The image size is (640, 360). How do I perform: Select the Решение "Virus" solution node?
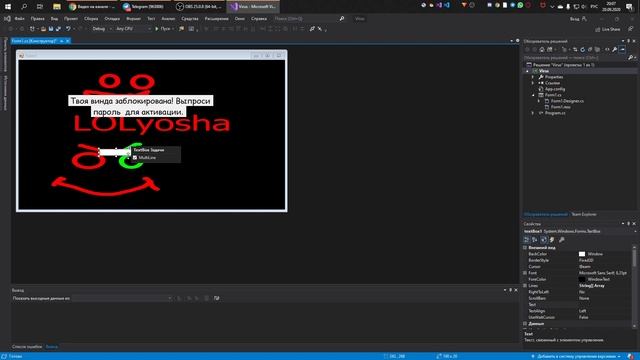coord(562,65)
